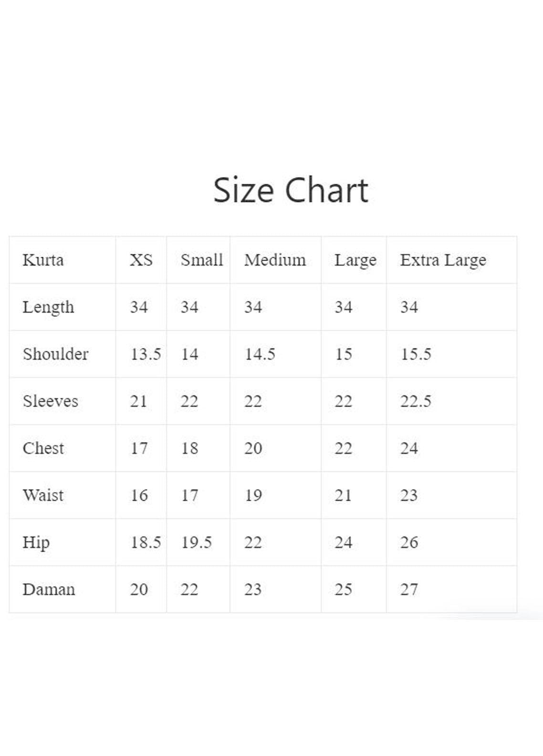Viewport: 543px width, 756px height.
Task: Click the Extra Large sleeves value 22.5
Action: (415, 401)
